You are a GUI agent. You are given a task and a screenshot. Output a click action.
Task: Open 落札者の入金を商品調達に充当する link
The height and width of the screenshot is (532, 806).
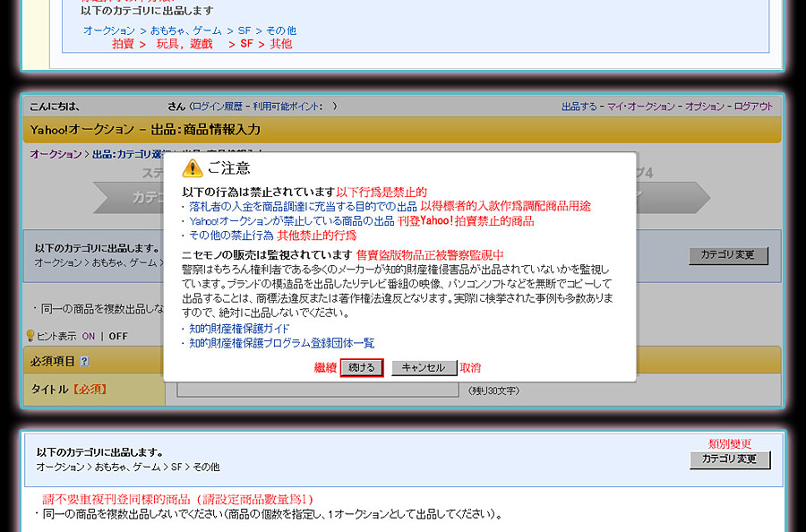point(303,206)
